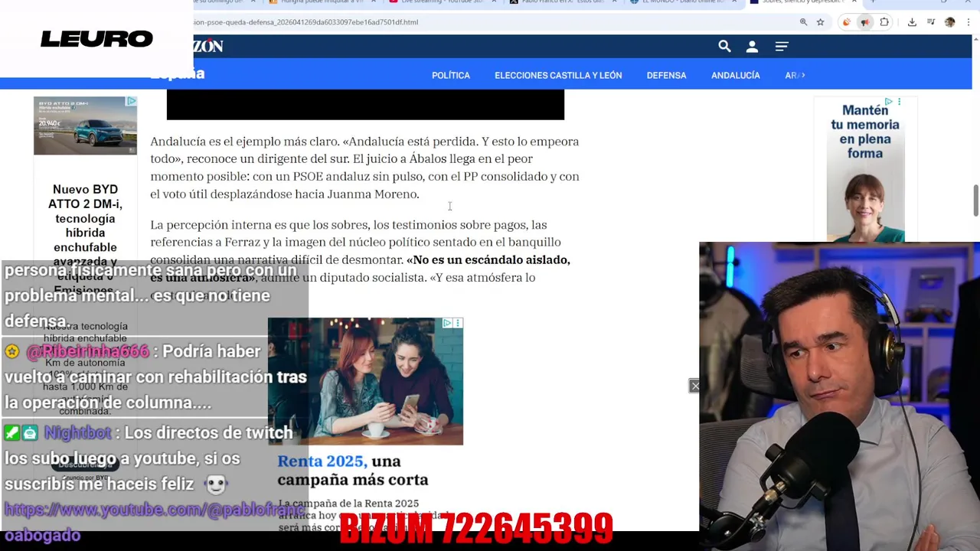The image size is (980, 551).
Task: Click the page vertical scrollbar thumb
Action: tap(975, 201)
